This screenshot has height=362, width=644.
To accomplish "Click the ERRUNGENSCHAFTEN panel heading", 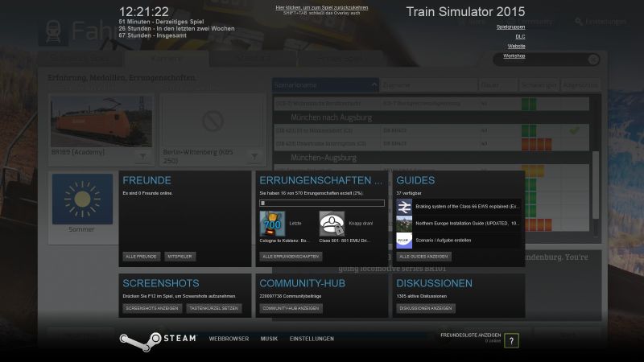I will [320, 180].
